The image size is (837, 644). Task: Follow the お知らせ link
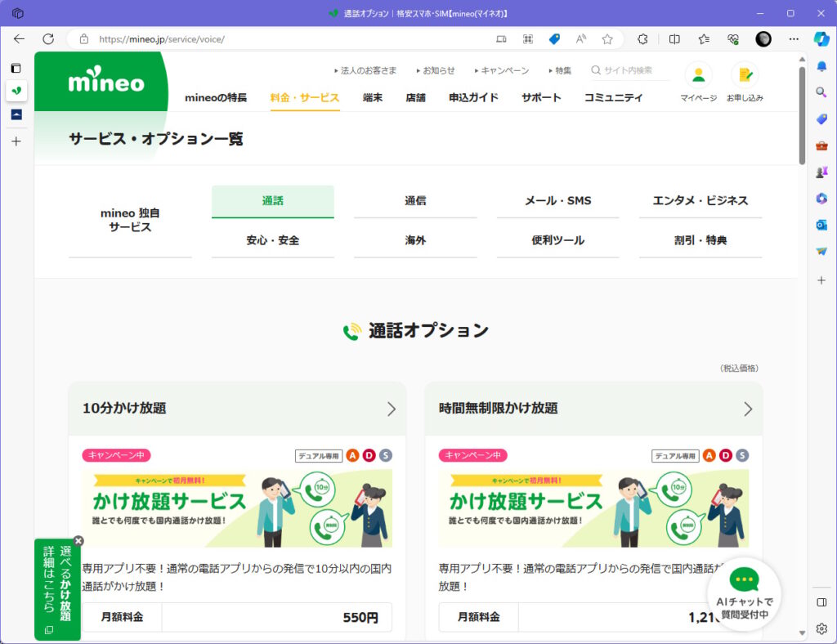coord(436,70)
